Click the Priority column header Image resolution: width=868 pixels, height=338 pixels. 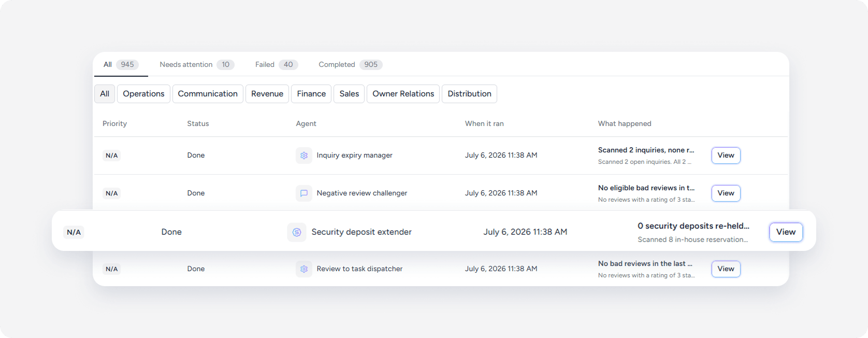(x=114, y=124)
